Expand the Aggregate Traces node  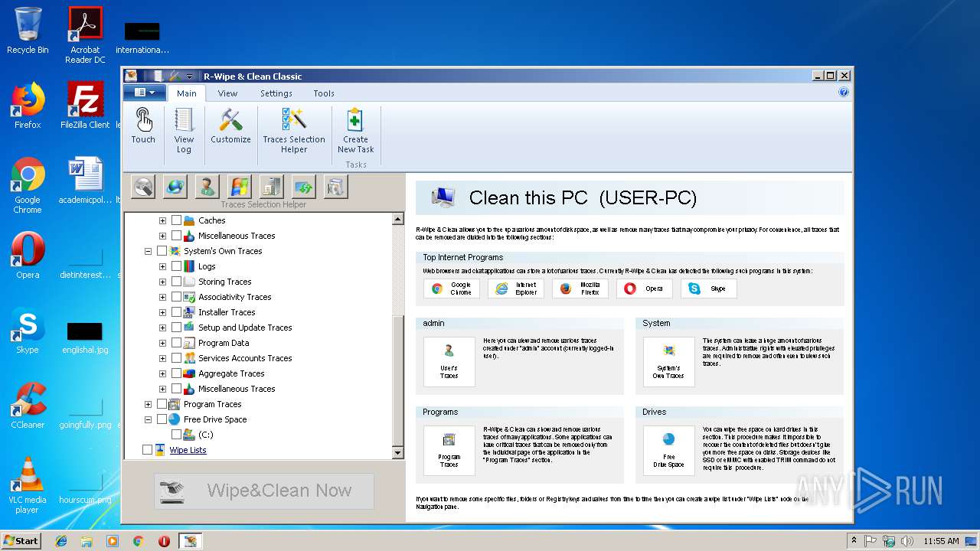pyautogui.click(x=162, y=373)
